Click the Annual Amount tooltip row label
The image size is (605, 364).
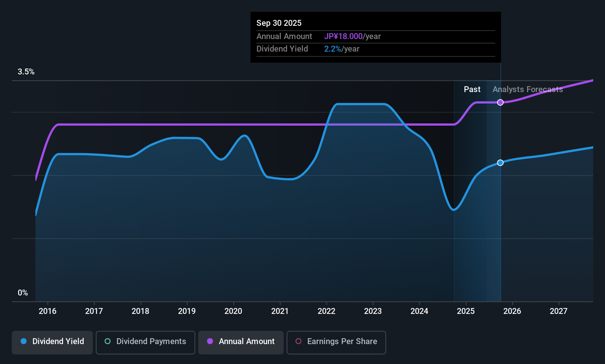tap(284, 36)
